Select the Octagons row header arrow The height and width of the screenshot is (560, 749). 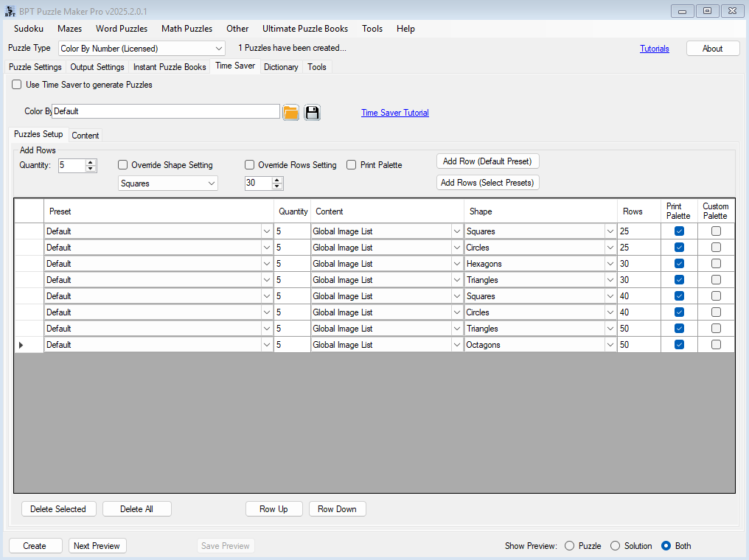(21, 345)
